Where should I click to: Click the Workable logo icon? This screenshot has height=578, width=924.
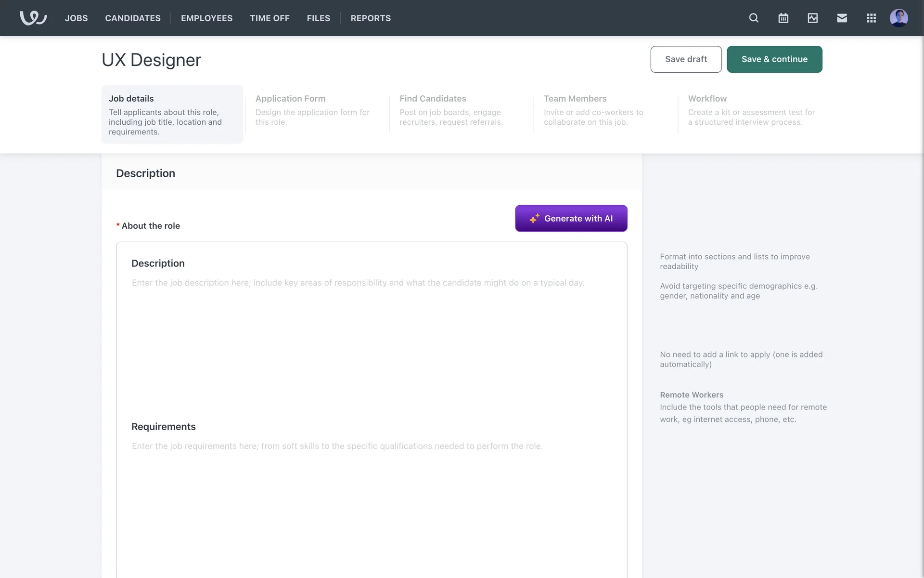(33, 18)
